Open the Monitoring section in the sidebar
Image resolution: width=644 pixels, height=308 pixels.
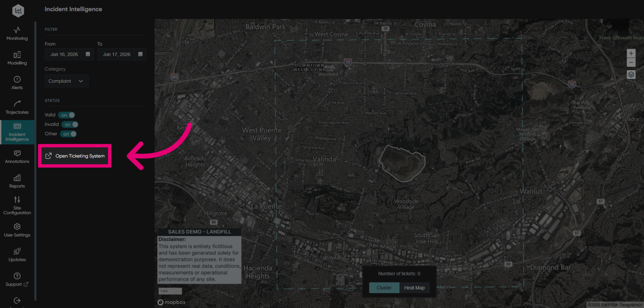point(17,34)
